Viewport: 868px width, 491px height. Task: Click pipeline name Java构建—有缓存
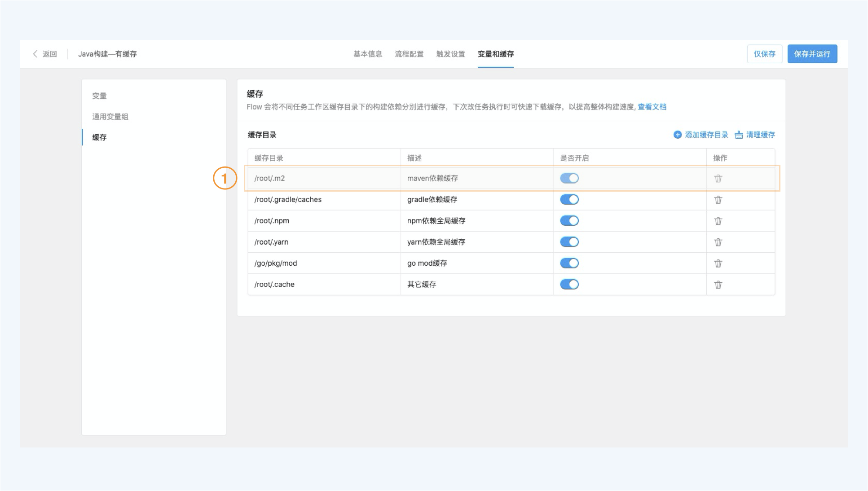(x=107, y=54)
